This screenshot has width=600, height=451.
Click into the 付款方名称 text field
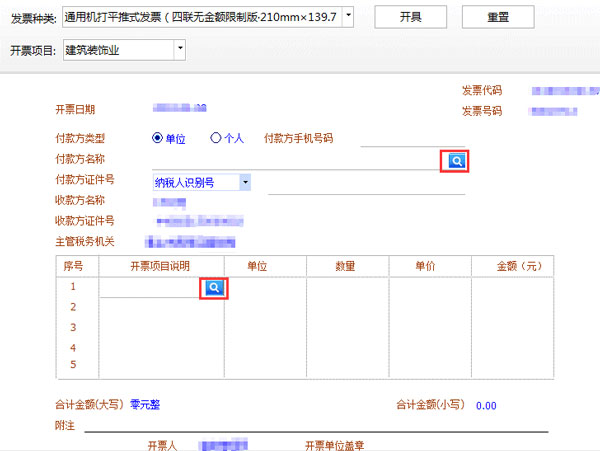click(x=295, y=160)
